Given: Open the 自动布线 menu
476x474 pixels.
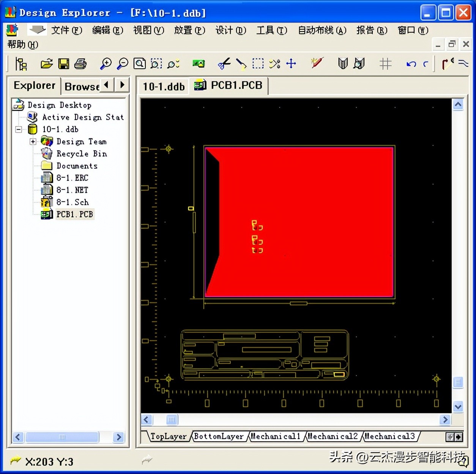Looking at the screenshot, I should coord(322,30).
